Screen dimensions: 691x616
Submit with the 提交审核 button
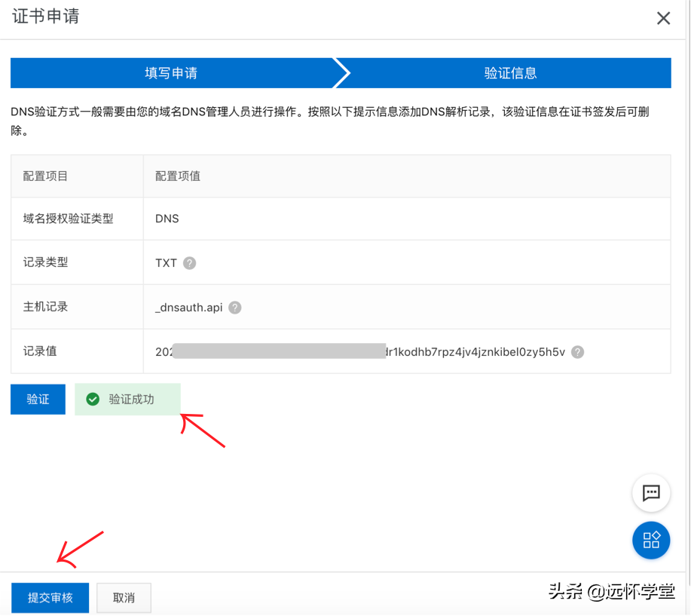[x=50, y=598]
